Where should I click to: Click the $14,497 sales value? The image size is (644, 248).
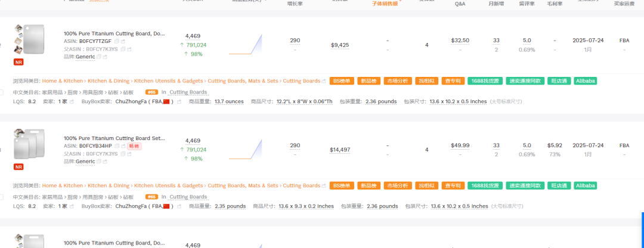coord(340,150)
